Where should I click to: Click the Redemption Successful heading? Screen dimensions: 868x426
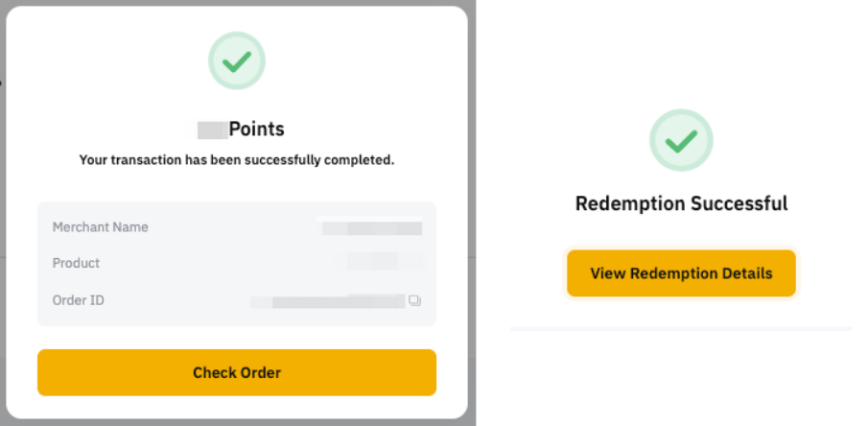coord(681,203)
